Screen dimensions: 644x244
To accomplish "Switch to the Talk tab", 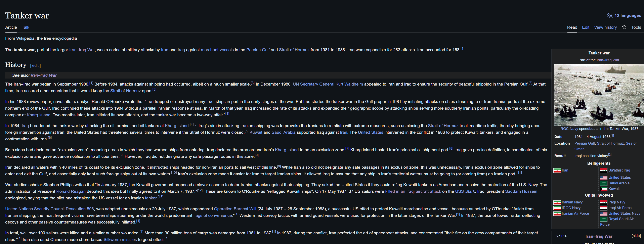I will click(25, 27).
